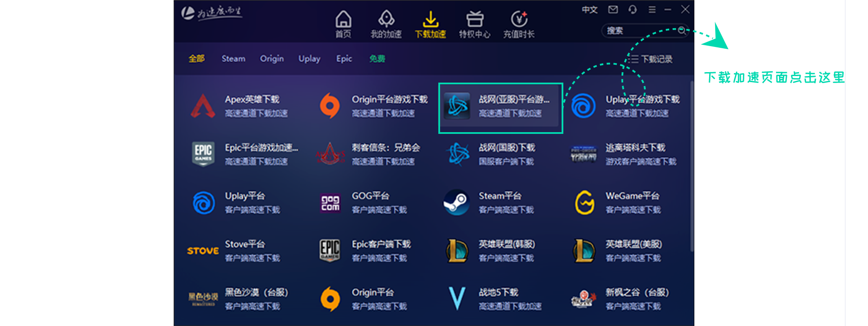The height and width of the screenshot is (326, 868).
Task: Open the hamburger menu icon
Action: pyautogui.click(x=652, y=10)
